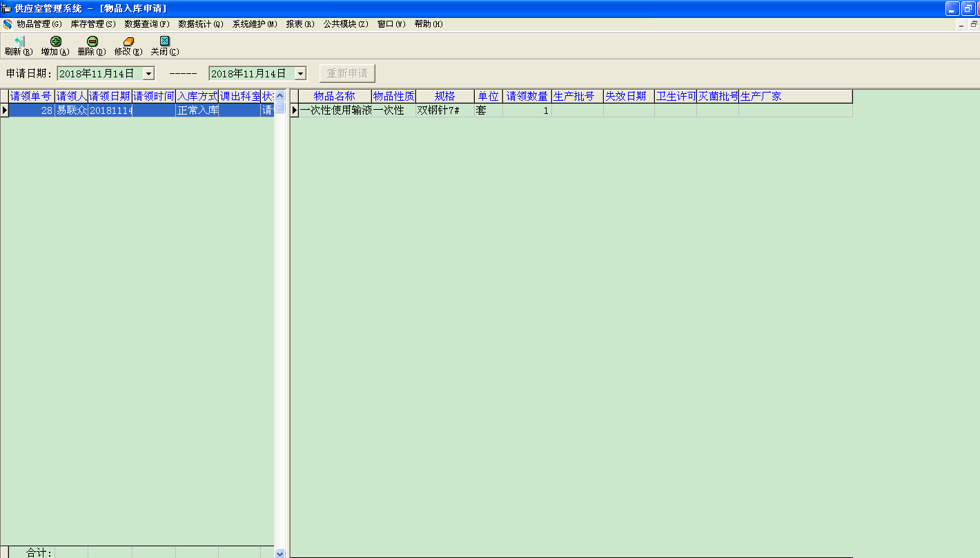
Task: Click the 调出科室 column header
Action: point(239,96)
